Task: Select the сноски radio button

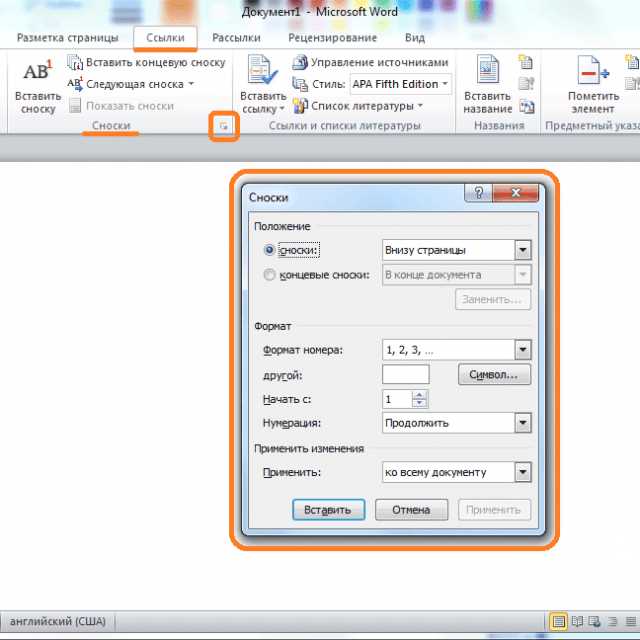Action: click(x=269, y=250)
